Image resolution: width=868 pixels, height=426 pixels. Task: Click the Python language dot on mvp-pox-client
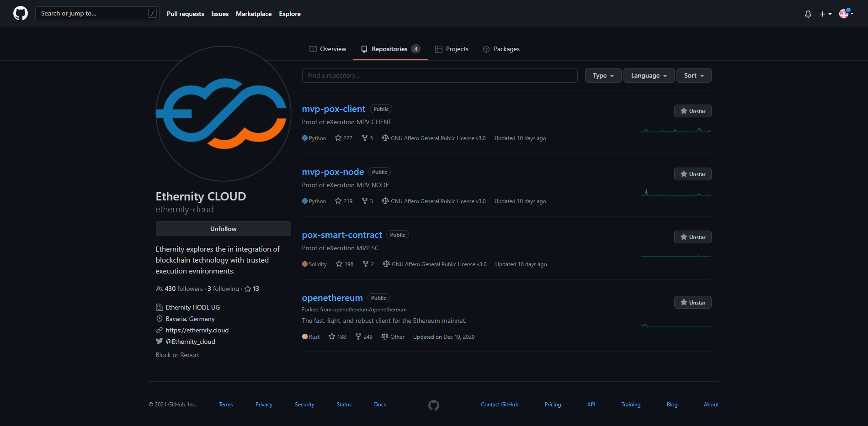pyautogui.click(x=305, y=138)
